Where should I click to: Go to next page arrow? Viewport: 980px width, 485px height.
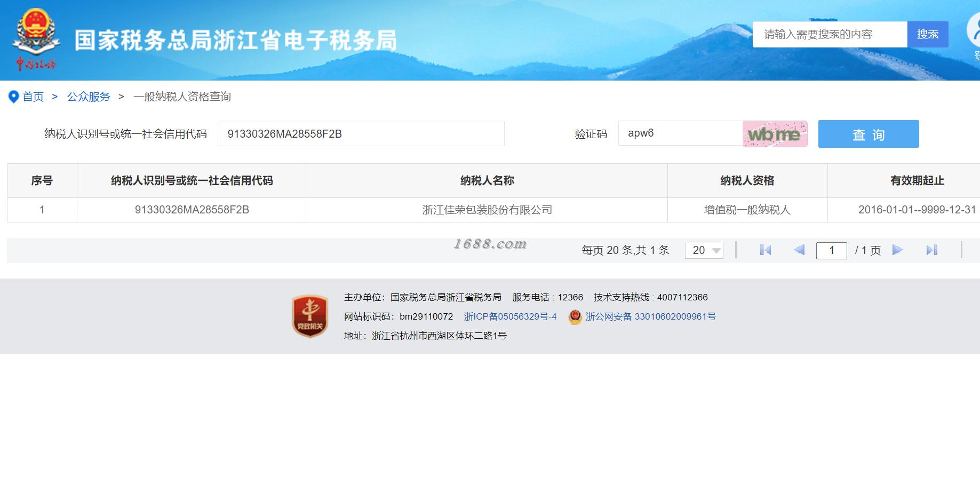pyautogui.click(x=898, y=250)
